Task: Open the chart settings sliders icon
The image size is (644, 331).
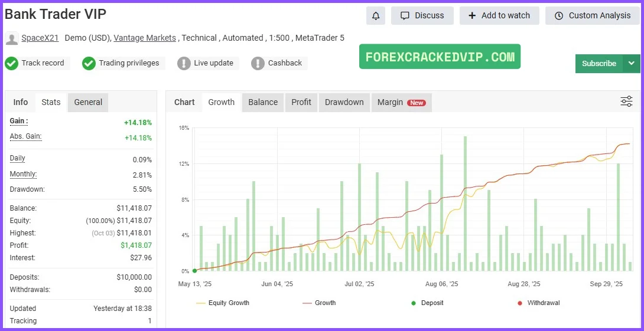Action: [x=626, y=101]
